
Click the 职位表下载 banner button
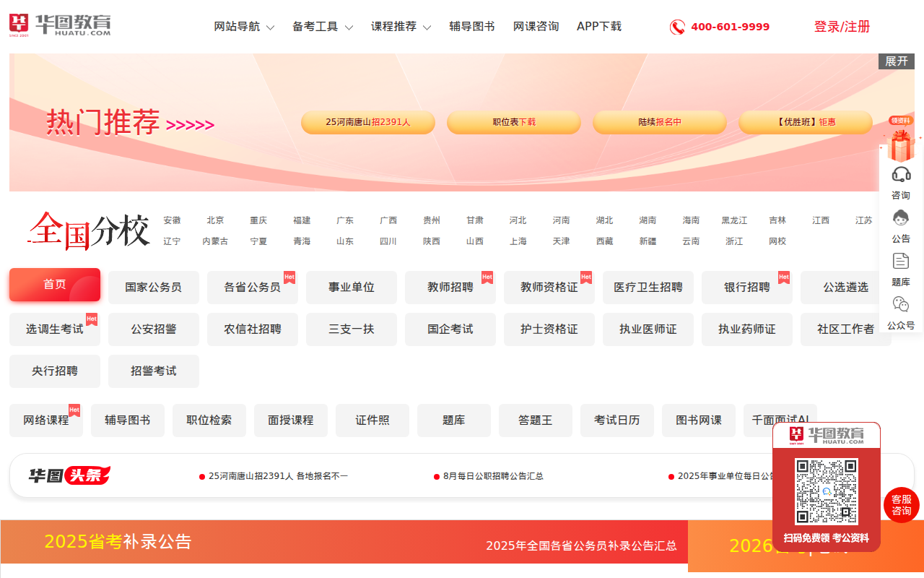coord(514,122)
